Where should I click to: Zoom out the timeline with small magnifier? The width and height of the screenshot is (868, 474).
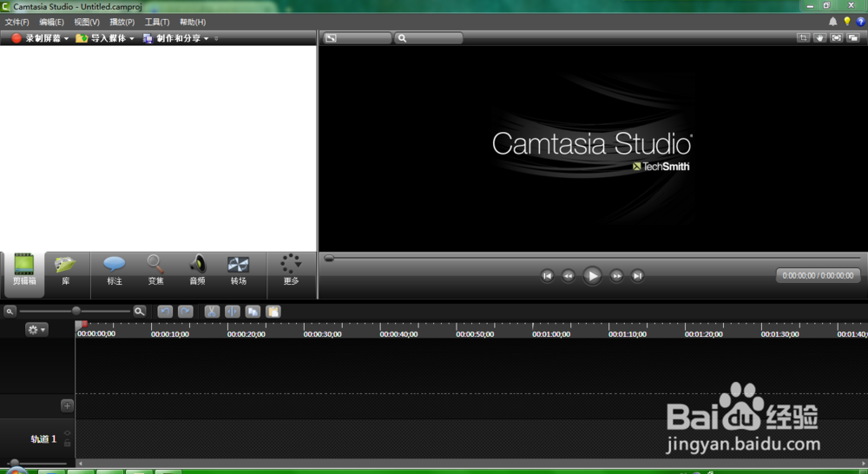(10, 311)
